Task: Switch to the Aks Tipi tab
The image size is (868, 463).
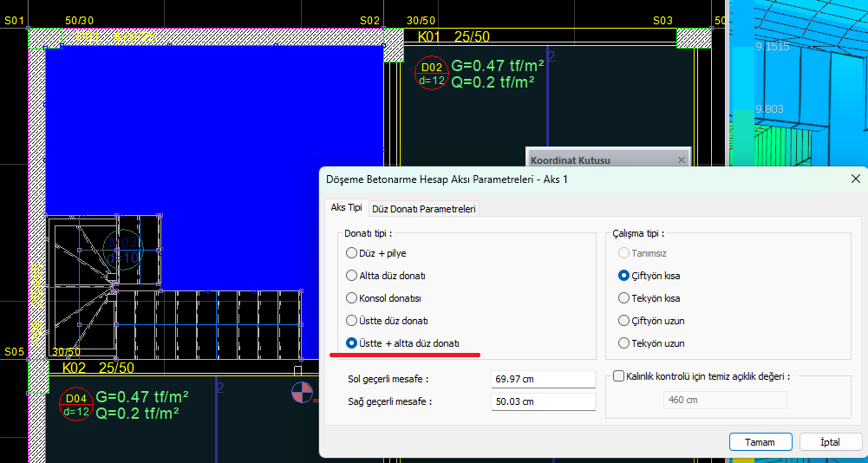Action: (x=346, y=208)
